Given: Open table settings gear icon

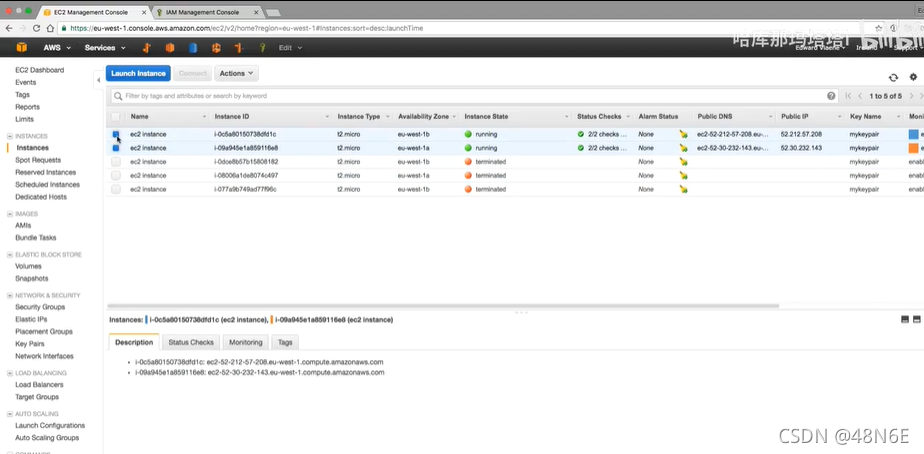Looking at the screenshot, I should pyautogui.click(x=913, y=77).
